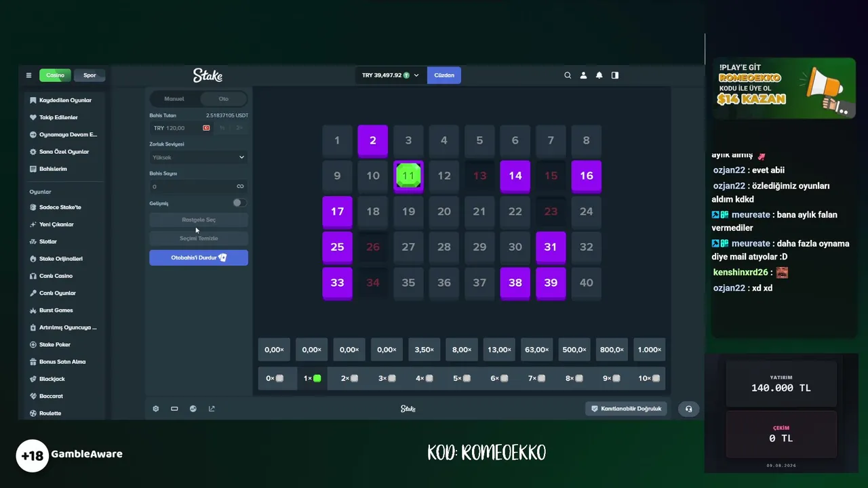Expand the TRY balance currency dropdown
Screen dimensions: 868x488
391,75
